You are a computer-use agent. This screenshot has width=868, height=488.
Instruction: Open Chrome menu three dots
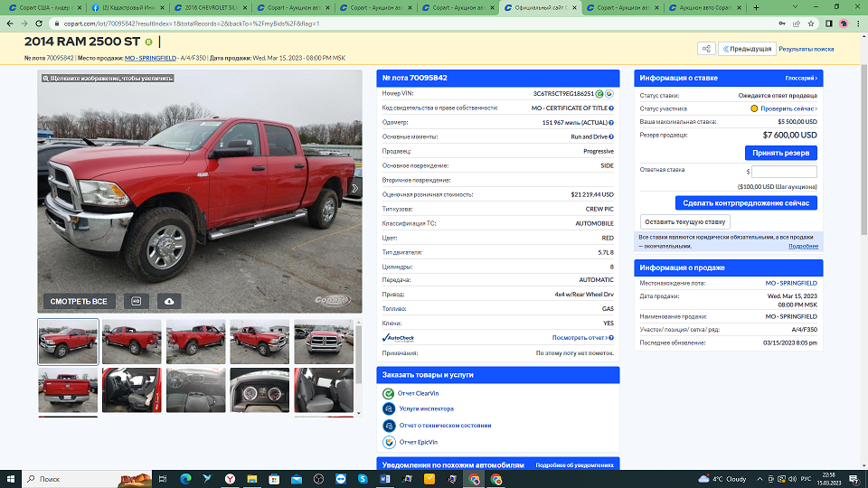tap(859, 23)
